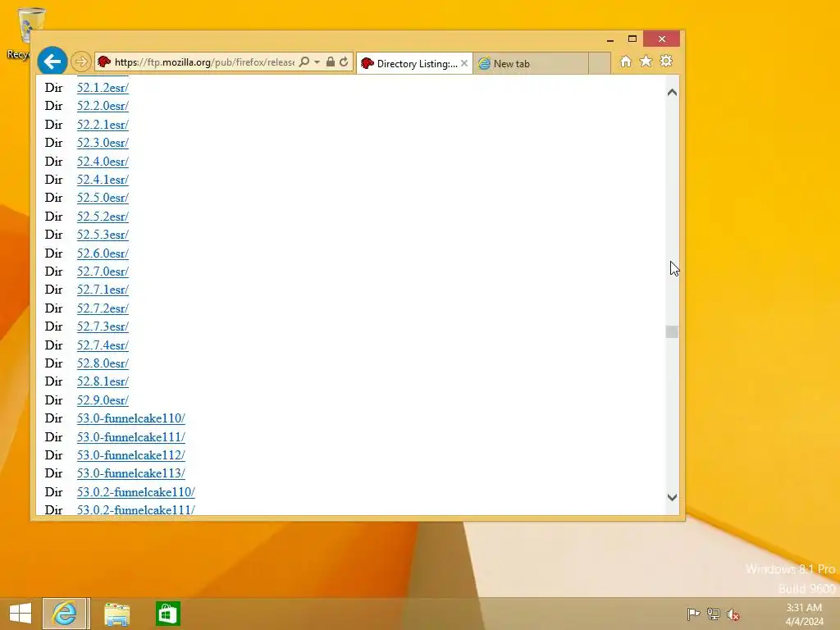The width and height of the screenshot is (840, 630).
Task: Click the vertical scrollbar thumb
Action: pos(673,331)
